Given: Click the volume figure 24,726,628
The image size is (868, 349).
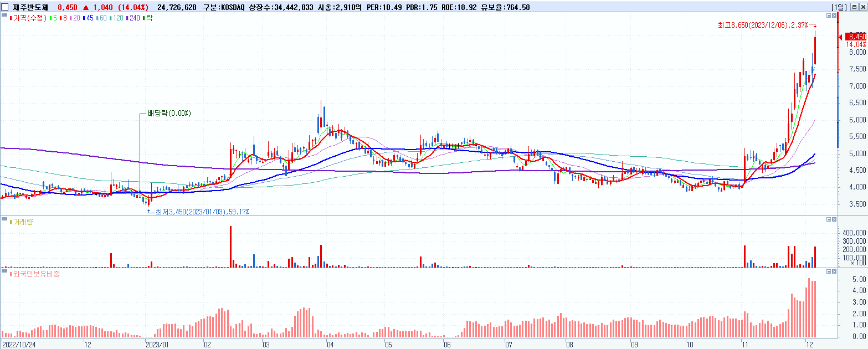Looking at the screenshot, I should click(x=177, y=7).
